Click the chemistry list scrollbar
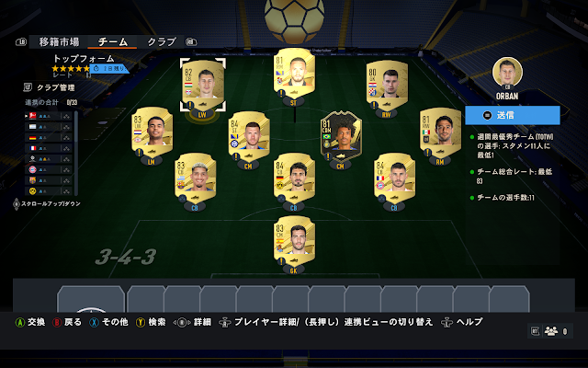588x368 pixels. (76, 153)
